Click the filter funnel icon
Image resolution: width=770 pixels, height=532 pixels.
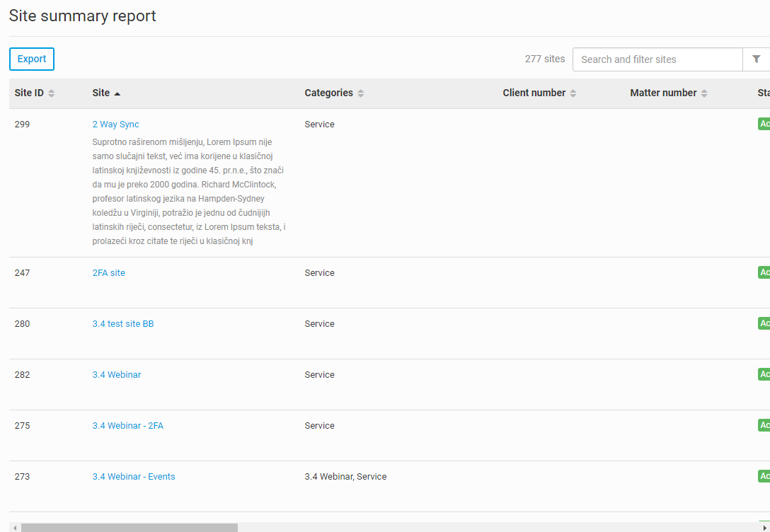point(756,59)
